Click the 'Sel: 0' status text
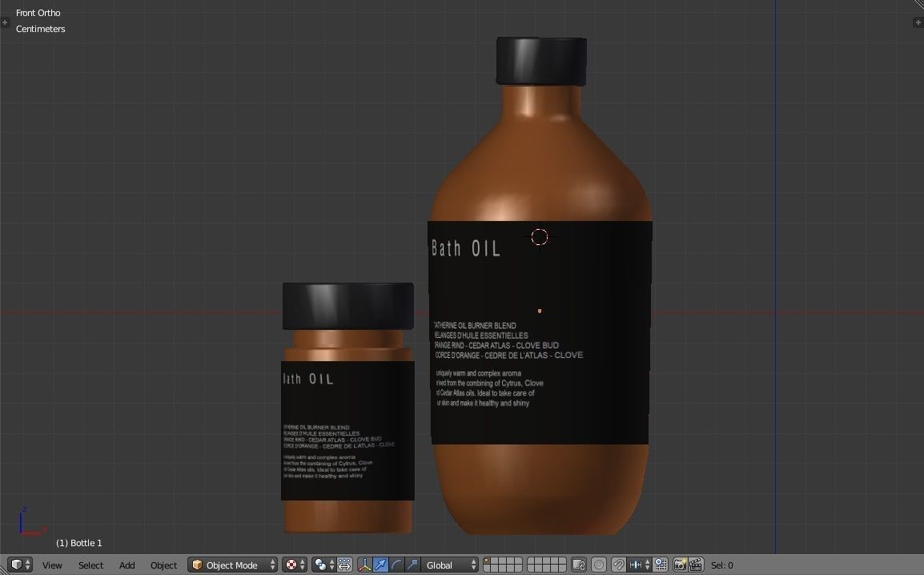The image size is (924, 575). pos(722,565)
